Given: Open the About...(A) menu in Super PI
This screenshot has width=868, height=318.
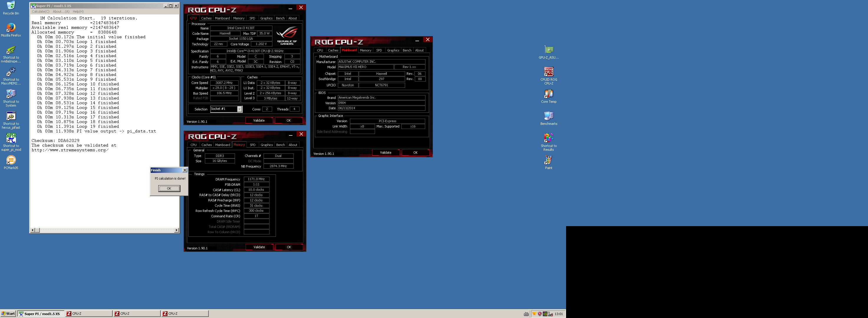Looking at the screenshot, I should point(61,11).
